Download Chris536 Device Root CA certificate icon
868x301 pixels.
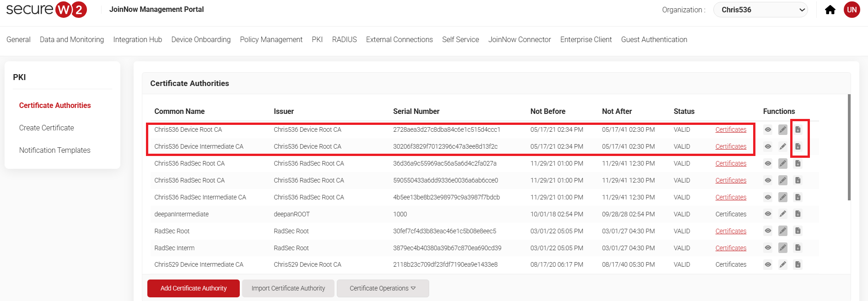(x=798, y=130)
